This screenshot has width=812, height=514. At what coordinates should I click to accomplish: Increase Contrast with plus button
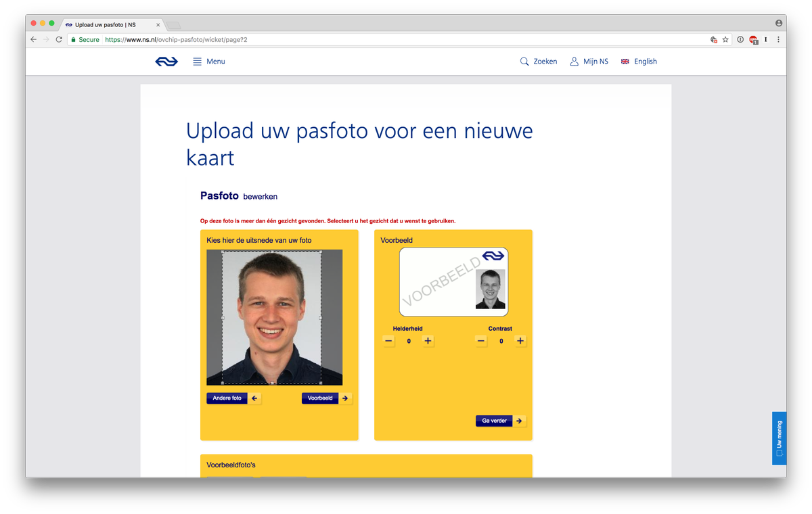(520, 341)
